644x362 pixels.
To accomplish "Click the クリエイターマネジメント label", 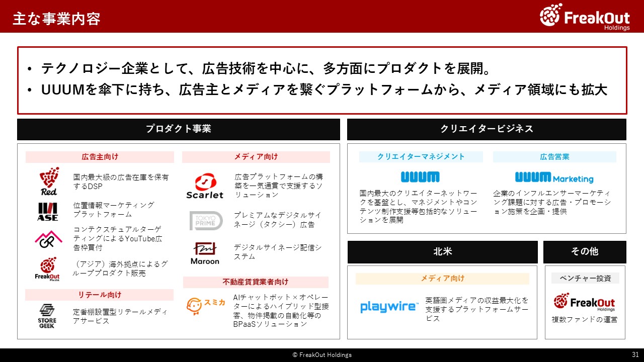I will (x=421, y=157).
